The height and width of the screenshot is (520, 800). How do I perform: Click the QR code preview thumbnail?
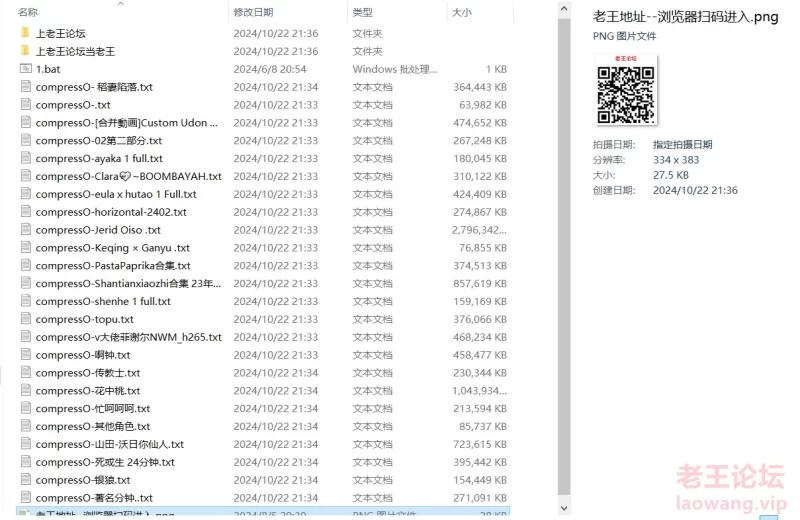tap(626, 90)
